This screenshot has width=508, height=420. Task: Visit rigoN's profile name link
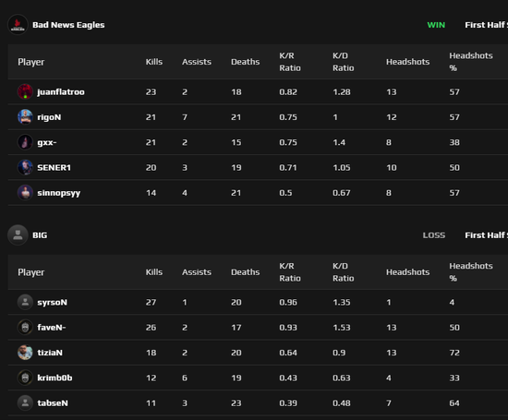pyautogui.click(x=49, y=117)
